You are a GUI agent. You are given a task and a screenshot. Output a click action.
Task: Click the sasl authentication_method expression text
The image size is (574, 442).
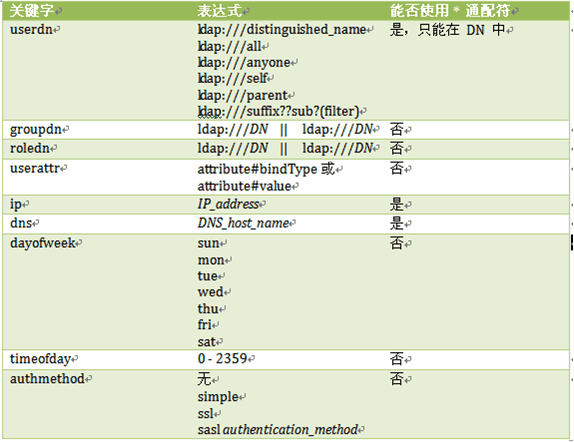[x=277, y=430]
